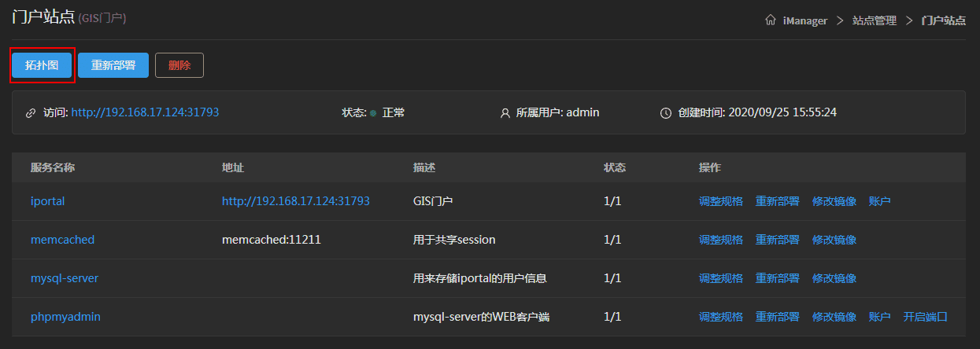Image resolution: width=980 pixels, height=349 pixels.
Task: Open the site access URL link
Action: pos(145,112)
